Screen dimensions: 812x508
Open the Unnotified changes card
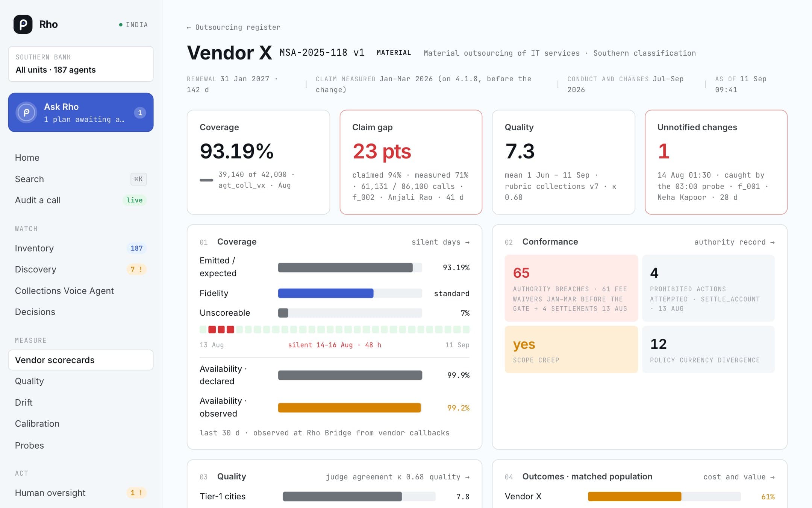tap(716, 162)
